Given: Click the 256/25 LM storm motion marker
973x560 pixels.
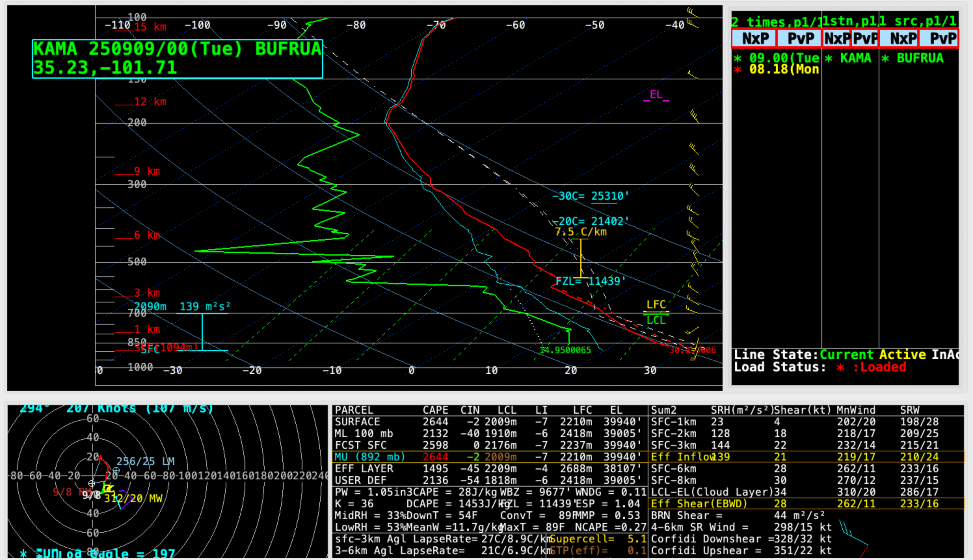Looking at the screenshot, I should 145,461.
